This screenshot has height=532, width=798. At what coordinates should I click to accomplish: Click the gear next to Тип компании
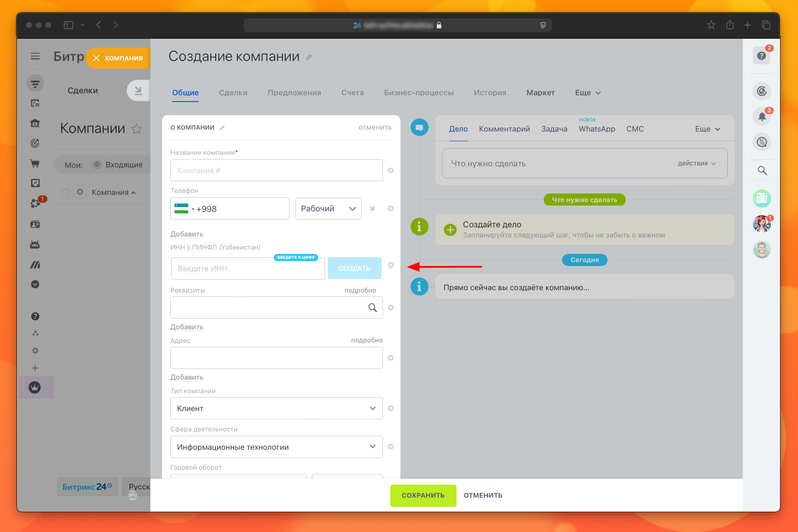(x=391, y=408)
